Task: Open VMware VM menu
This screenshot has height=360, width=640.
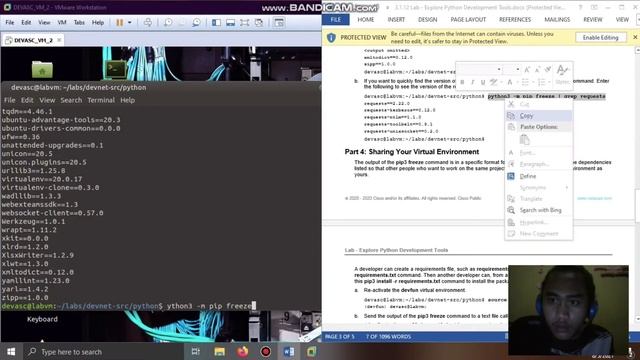Action: [x=62, y=22]
